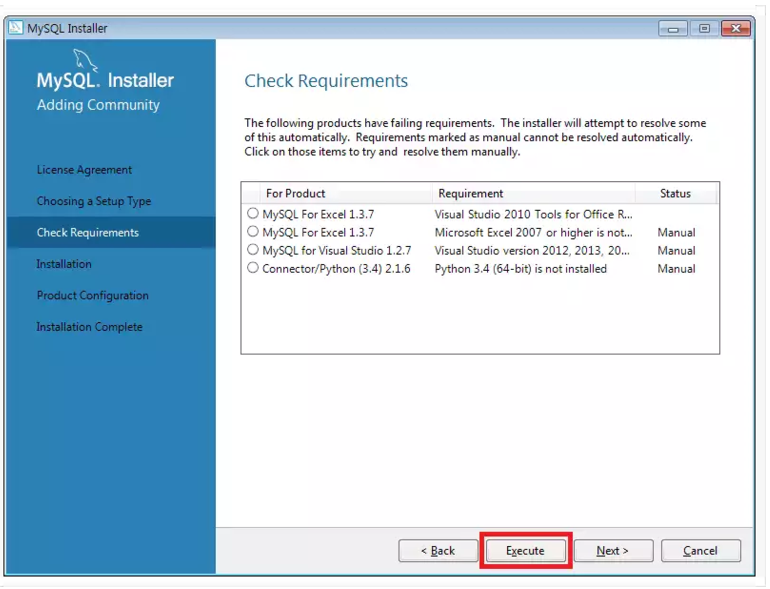Image resolution: width=770 pixels, height=589 pixels.
Task: Select radio for Microsoft Excel 2007 requirement
Action: 252,231
